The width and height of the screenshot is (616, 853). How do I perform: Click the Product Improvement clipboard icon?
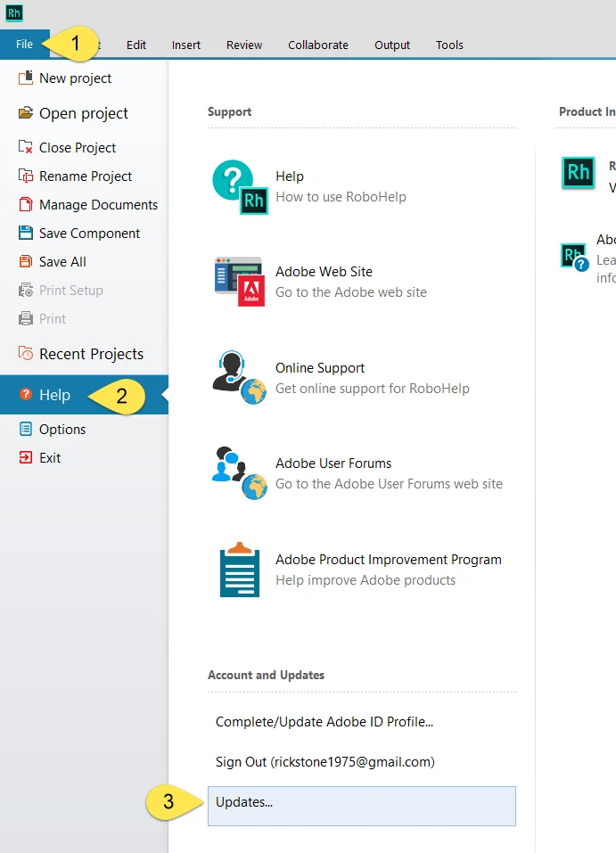click(x=240, y=569)
